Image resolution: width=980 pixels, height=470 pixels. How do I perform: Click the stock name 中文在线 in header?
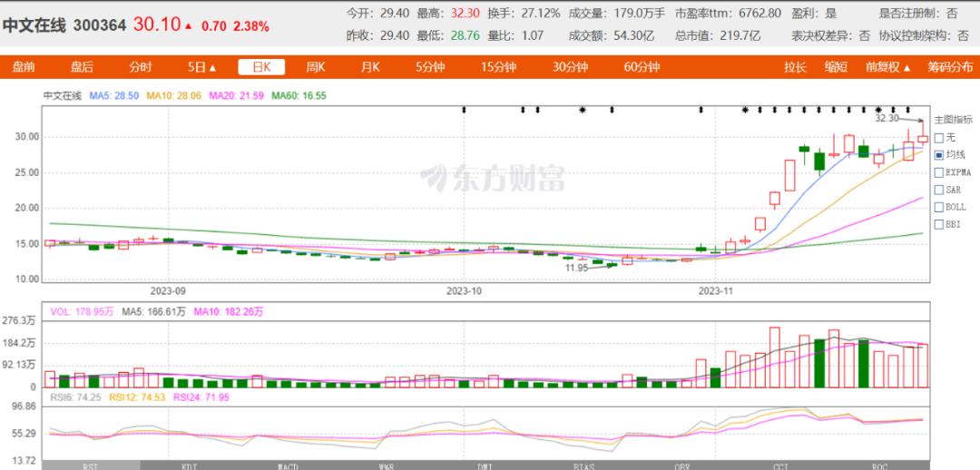pyautogui.click(x=34, y=25)
